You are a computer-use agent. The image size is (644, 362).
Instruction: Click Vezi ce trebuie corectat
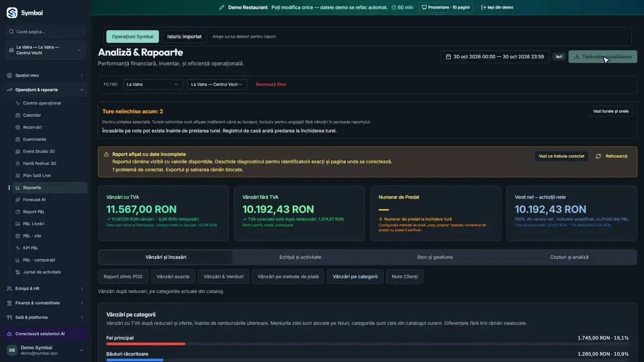[x=561, y=156]
